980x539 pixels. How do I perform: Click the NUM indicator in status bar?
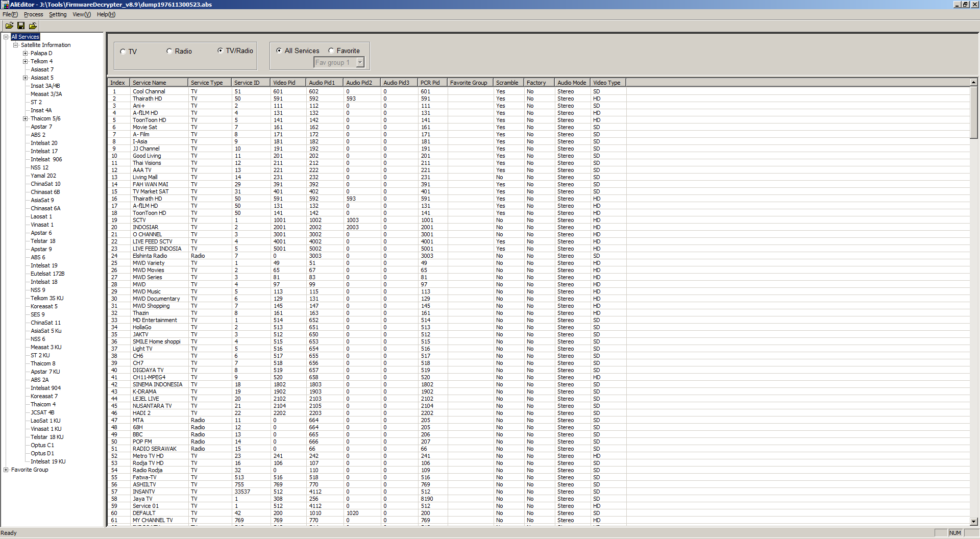[955, 533]
